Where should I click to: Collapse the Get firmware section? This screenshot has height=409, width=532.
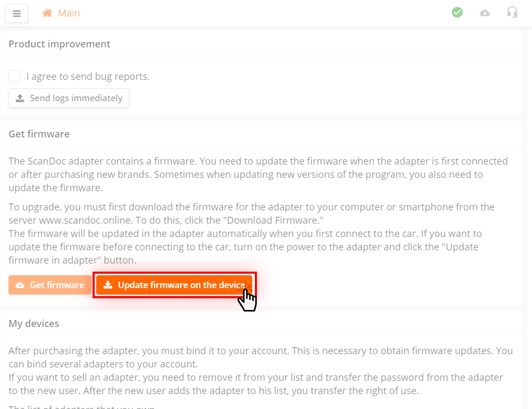(x=39, y=134)
